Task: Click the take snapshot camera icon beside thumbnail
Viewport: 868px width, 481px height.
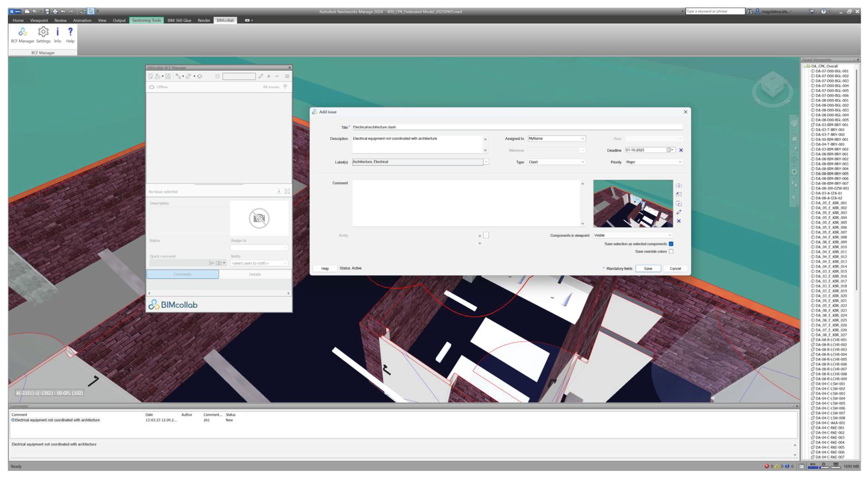Action: pos(679,185)
